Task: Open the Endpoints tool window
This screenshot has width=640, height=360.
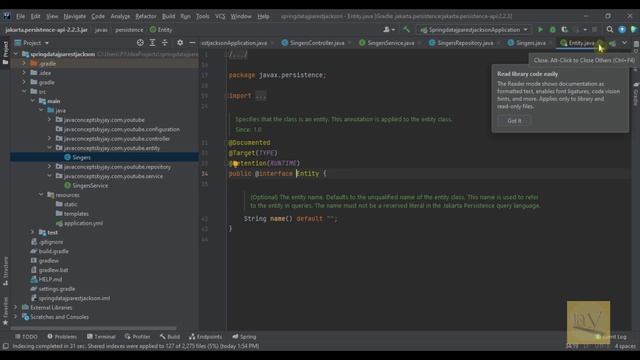Action: (205, 337)
